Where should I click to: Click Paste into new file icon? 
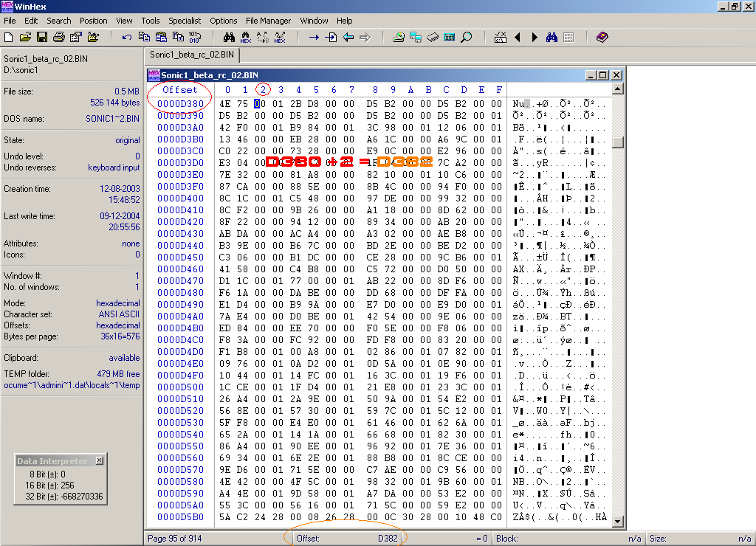178,37
